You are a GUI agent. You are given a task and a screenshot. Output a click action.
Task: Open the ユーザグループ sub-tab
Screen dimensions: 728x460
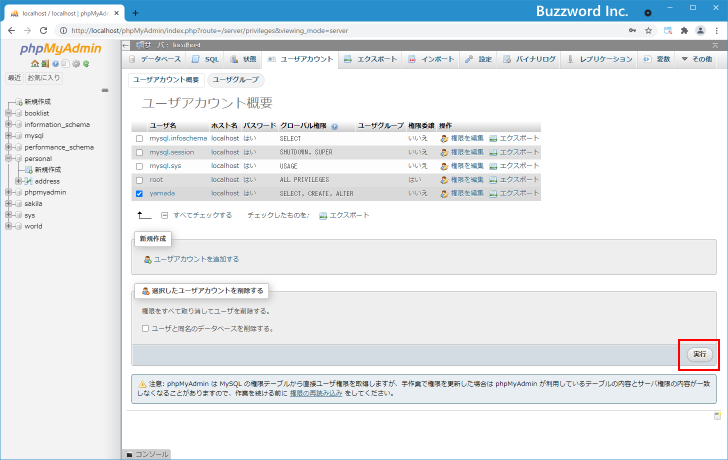235,79
